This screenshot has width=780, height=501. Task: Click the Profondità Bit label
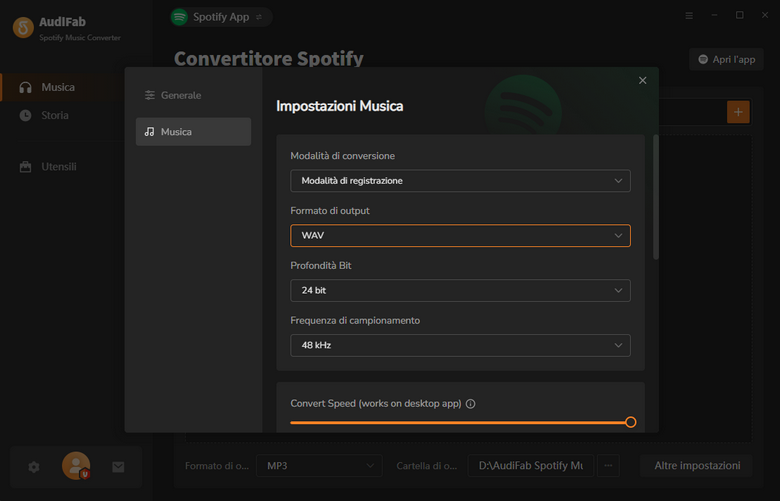tap(321, 266)
